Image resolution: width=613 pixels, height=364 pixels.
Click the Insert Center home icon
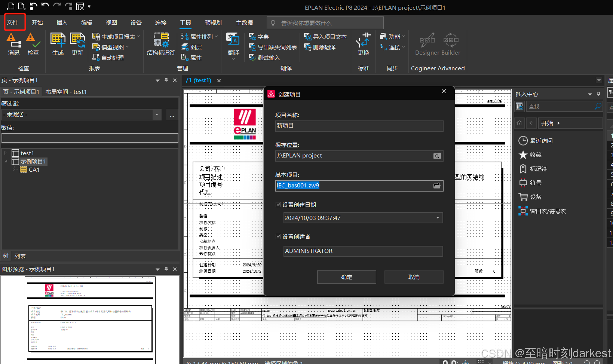(519, 123)
